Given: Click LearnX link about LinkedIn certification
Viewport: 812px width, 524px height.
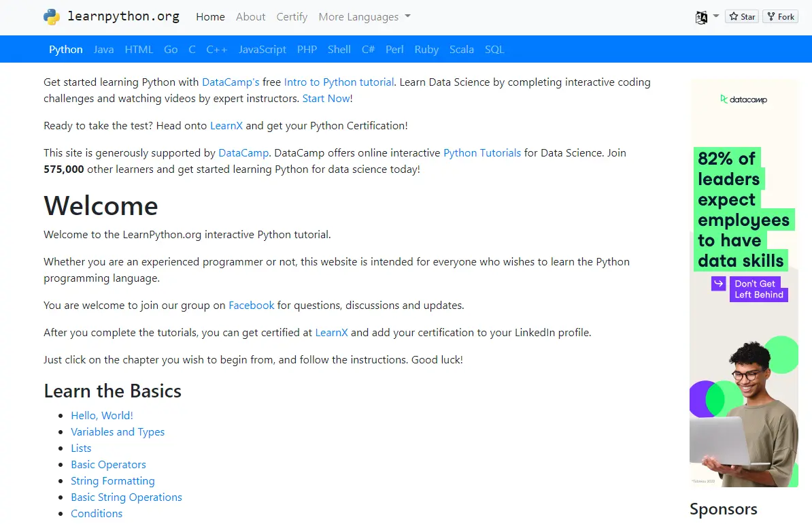Looking at the screenshot, I should pyautogui.click(x=331, y=332).
